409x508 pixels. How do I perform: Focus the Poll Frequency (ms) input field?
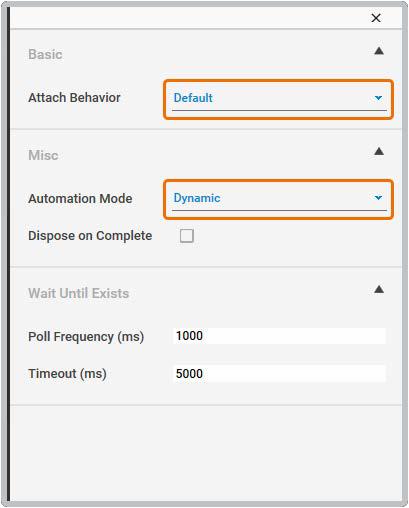pos(279,336)
